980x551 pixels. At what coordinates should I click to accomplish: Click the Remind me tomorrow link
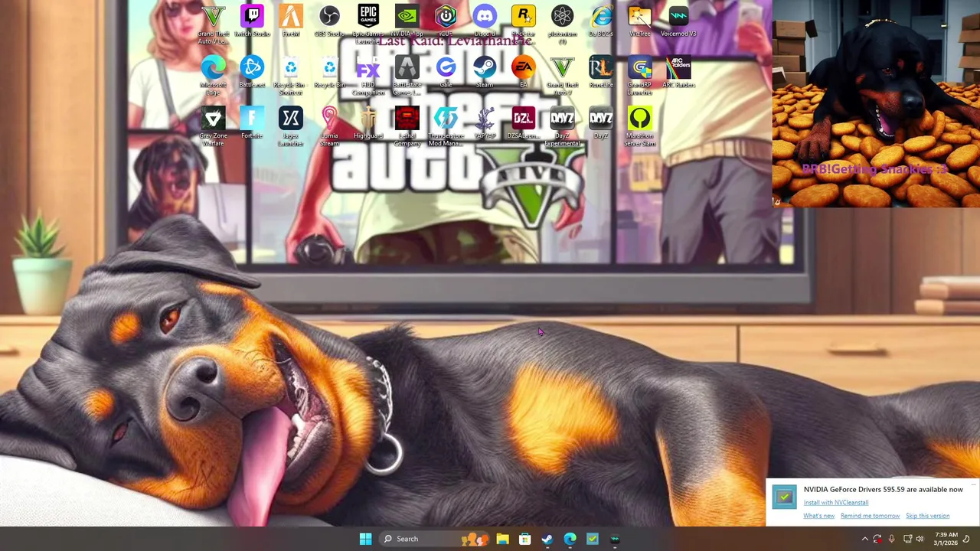pyautogui.click(x=870, y=516)
